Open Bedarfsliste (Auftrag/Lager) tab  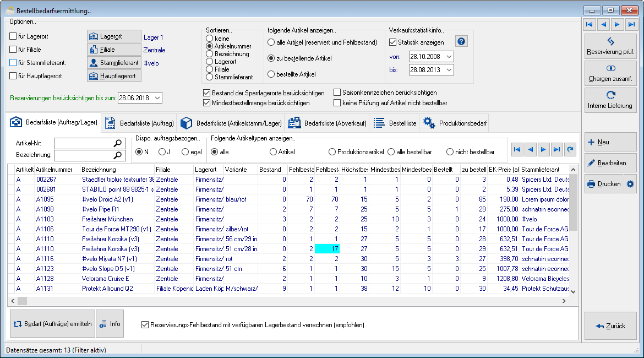point(54,122)
